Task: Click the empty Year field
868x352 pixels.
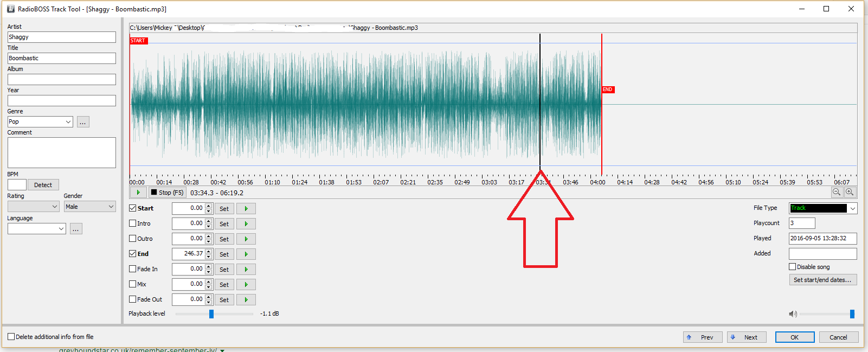Action: tap(62, 100)
